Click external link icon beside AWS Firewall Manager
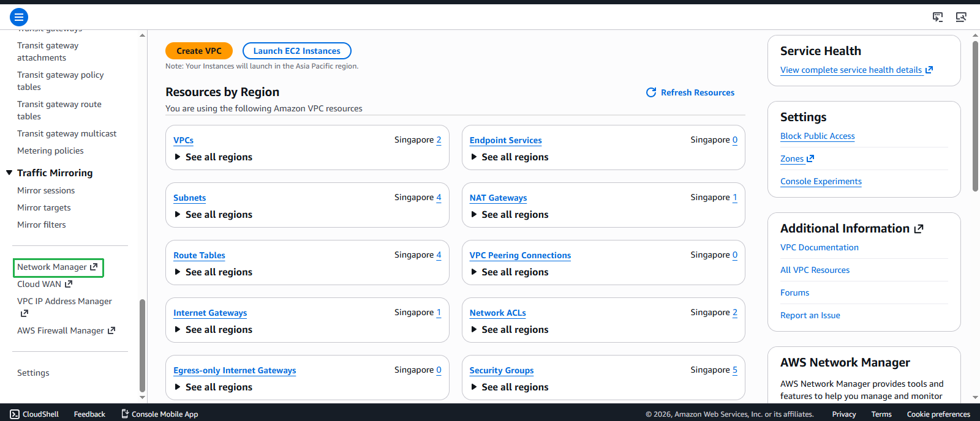Screen dimensions: 980x421 point(111,330)
